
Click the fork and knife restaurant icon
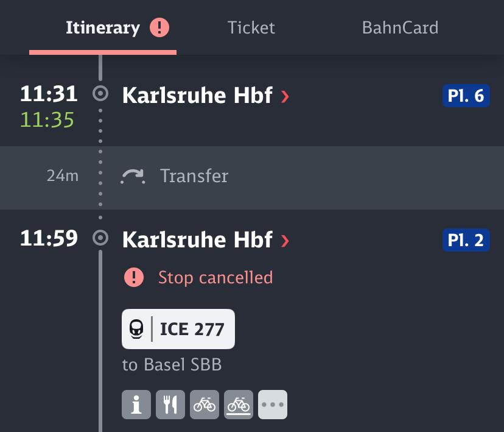coord(170,405)
